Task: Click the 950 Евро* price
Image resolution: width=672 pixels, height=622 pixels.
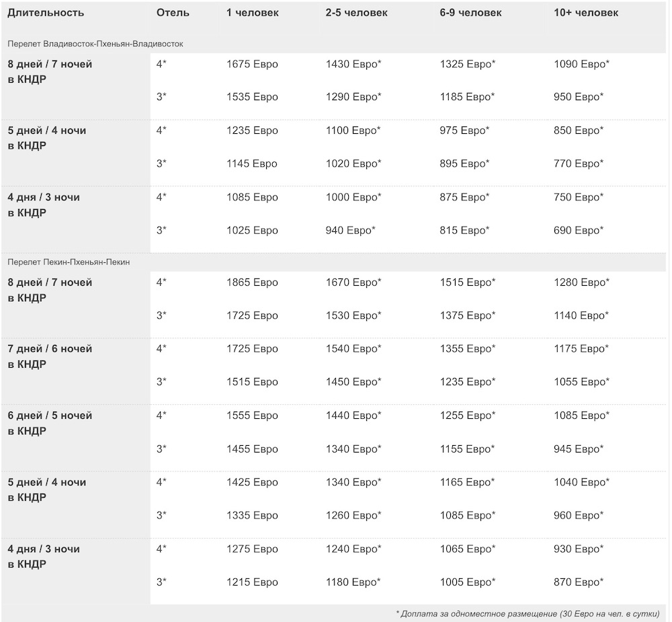Action: click(579, 97)
